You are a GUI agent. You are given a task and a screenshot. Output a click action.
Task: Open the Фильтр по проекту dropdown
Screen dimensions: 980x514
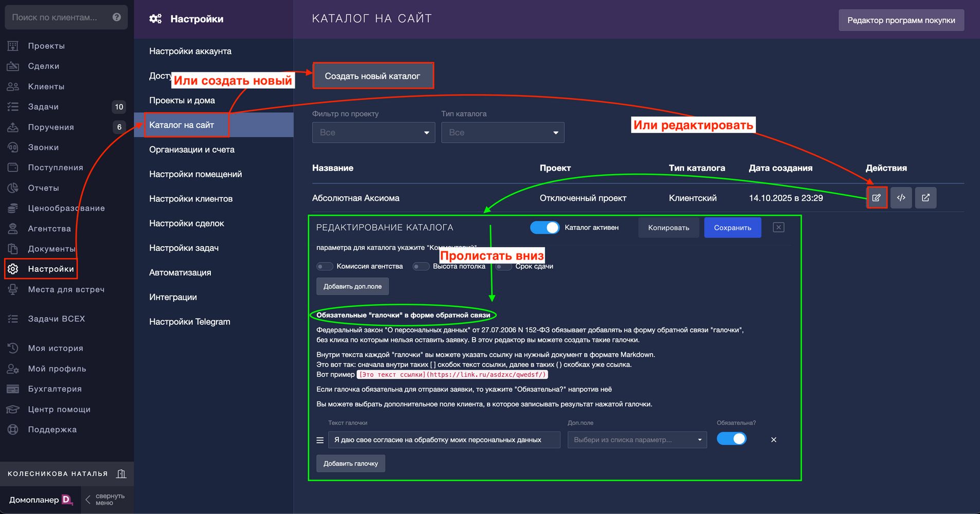[374, 133]
